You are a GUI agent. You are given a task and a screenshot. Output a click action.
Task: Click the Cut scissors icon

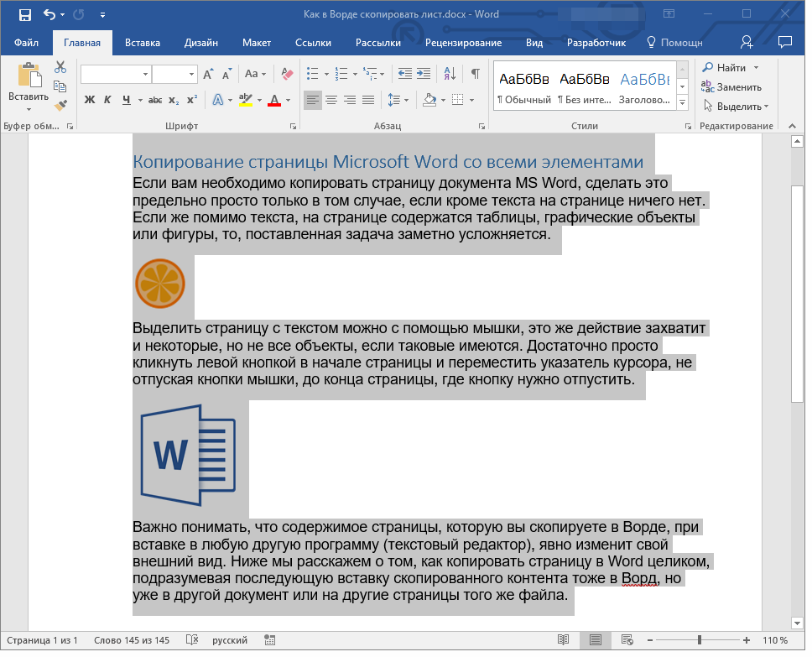pos(60,67)
